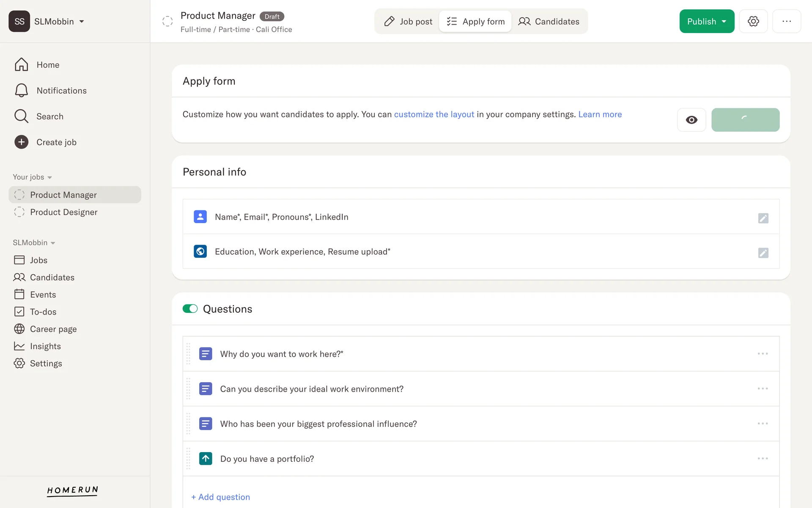Screen dimensions: 812x508
Task: Select Product Designer job in sidebar
Action: 63,212
